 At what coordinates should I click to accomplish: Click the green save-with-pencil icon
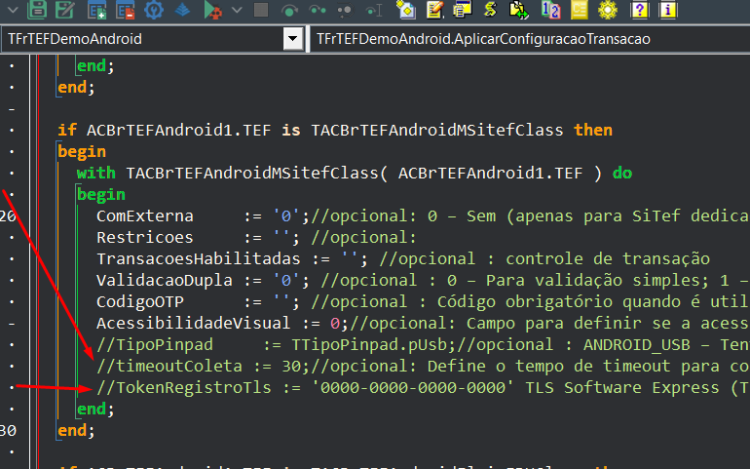pos(65,9)
